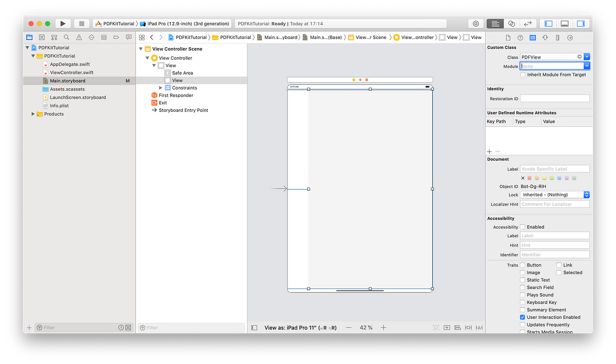Select Safe Area in the outline
The width and height of the screenshot is (616, 364).
click(x=183, y=73)
